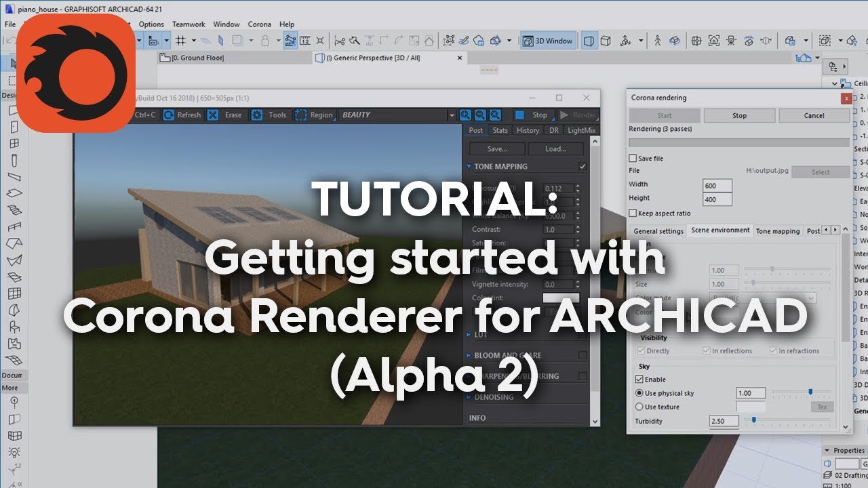Click the walking figure explore icon

click(x=657, y=41)
